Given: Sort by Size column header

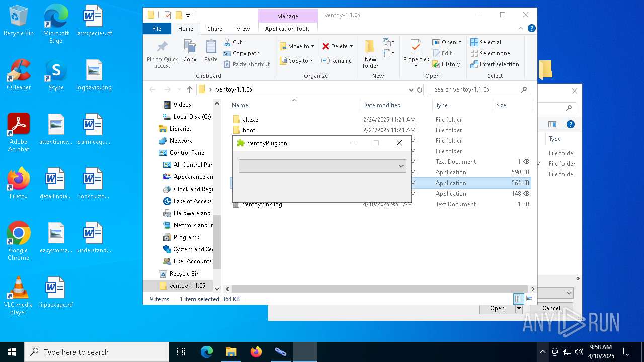Looking at the screenshot, I should point(512,105).
